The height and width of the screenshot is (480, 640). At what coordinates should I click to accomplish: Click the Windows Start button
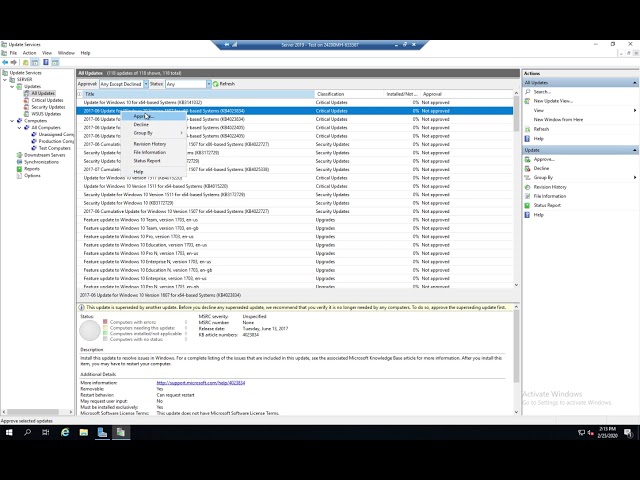(9, 432)
